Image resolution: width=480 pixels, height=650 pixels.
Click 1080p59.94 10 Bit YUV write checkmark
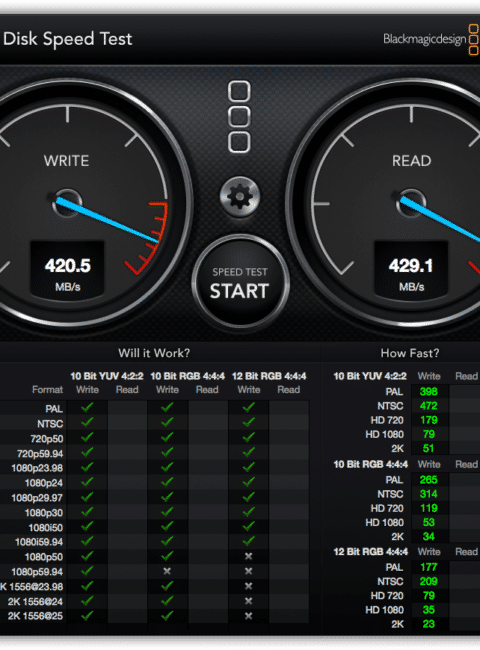click(x=87, y=571)
